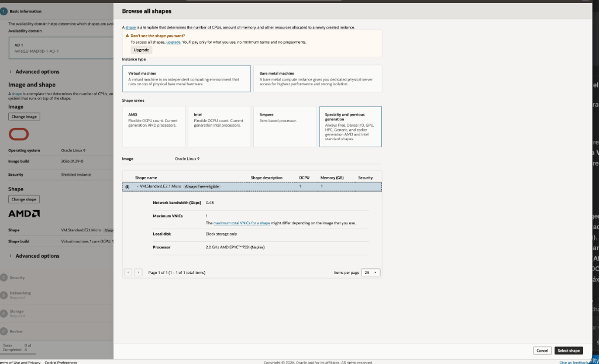Open the upgrade link in warning
The width and height of the screenshot is (599, 364).
click(173, 42)
